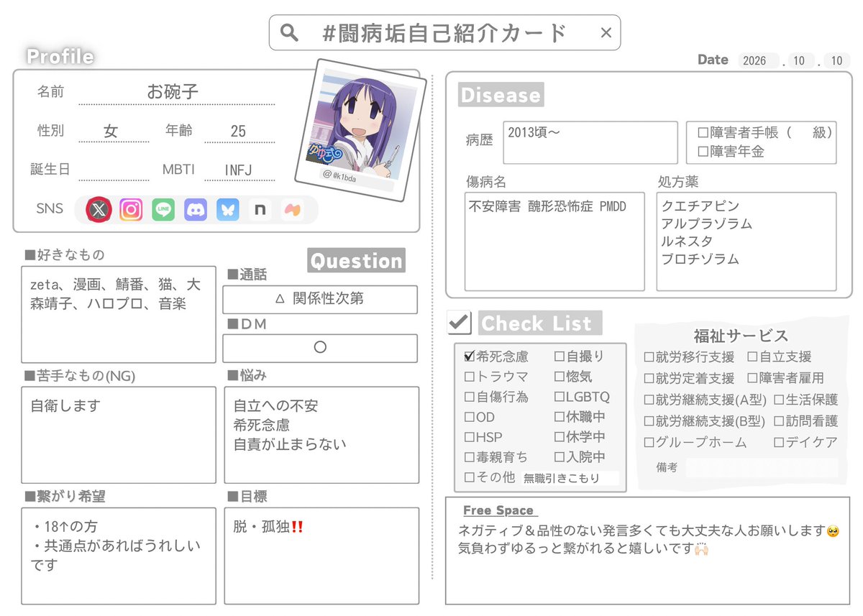This screenshot has width=863, height=616.
Task: Select the orange Marshmallow SNS icon
Action: pyautogui.click(x=292, y=209)
